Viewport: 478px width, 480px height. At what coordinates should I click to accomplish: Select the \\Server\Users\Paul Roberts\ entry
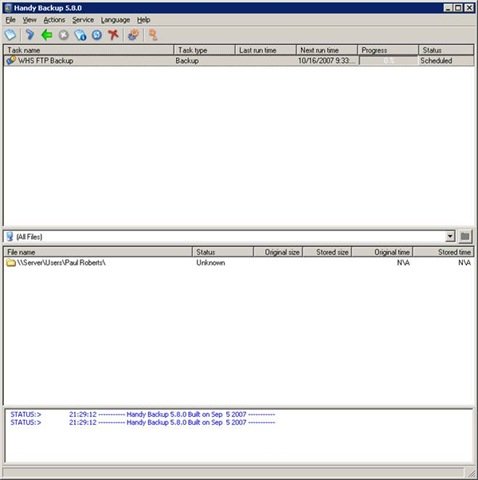coord(61,263)
